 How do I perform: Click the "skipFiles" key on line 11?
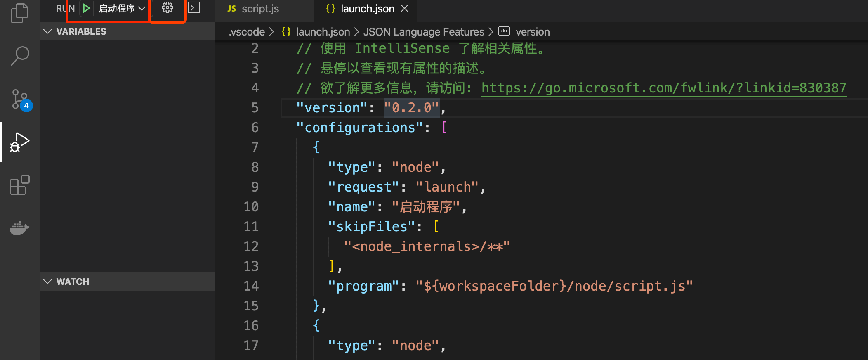click(x=372, y=227)
